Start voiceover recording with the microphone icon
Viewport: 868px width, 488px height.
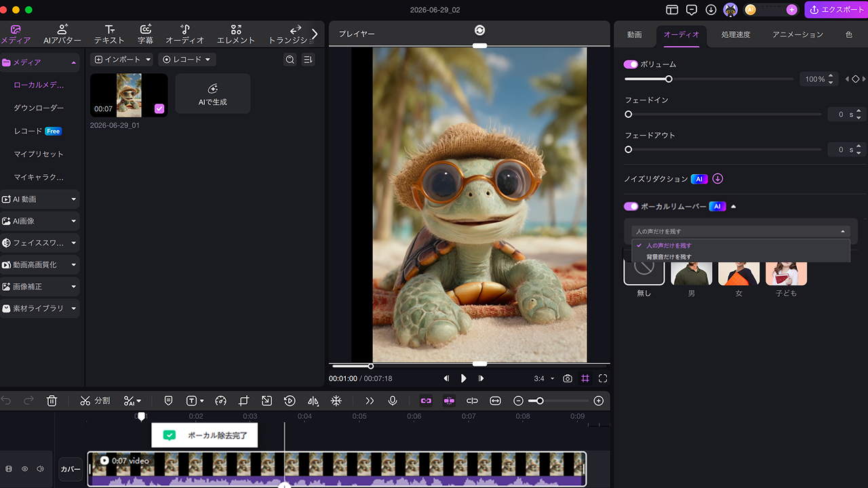coord(392,401)
